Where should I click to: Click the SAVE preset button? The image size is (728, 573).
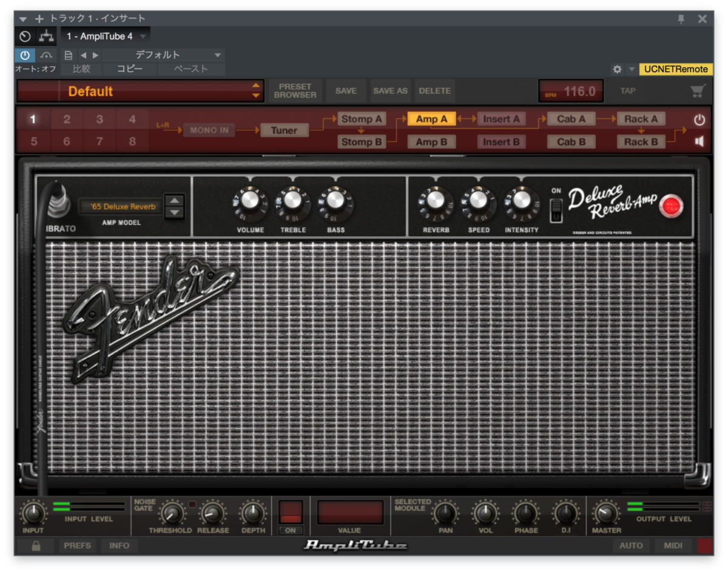[346, 91]
